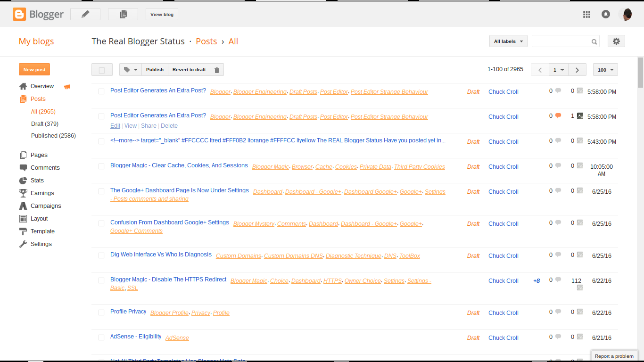Viewport: 644px width, 362px height.
Task: Check 'Disable The HTTPS Redirect' post checkbox
Action: (x=101, y=280)
